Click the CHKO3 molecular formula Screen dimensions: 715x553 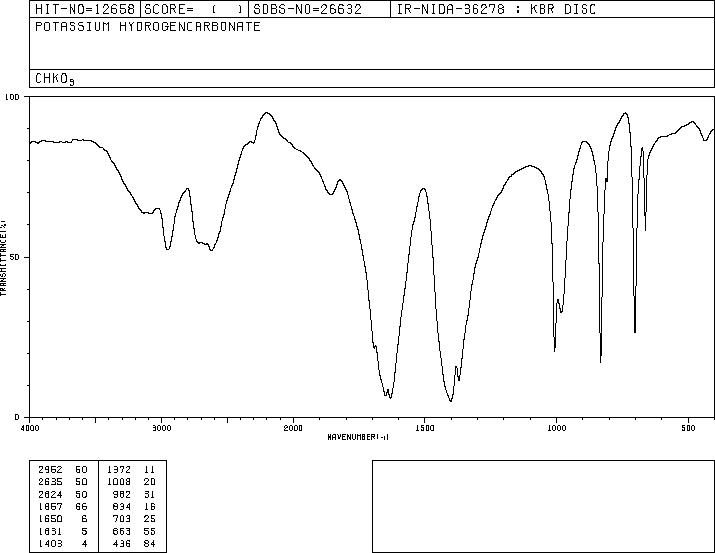point(55,79)
